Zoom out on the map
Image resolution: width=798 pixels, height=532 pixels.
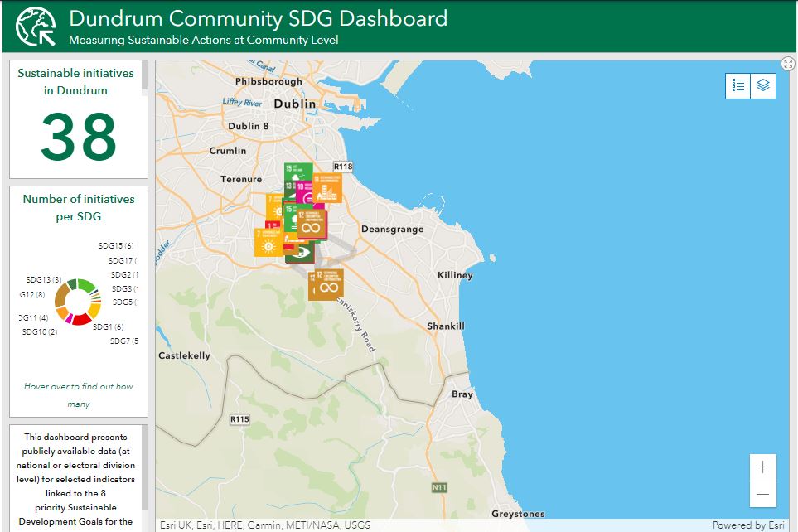(762, 494)
